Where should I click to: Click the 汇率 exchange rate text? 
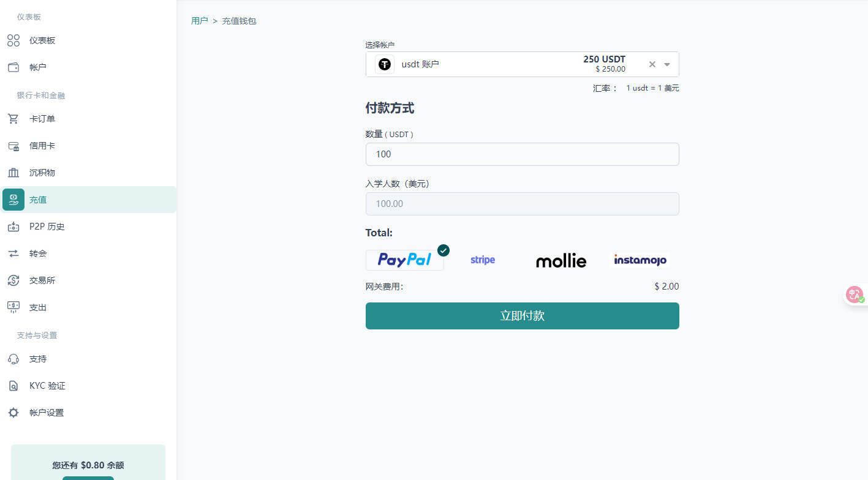pyautogui.click(x=636, y=88)
